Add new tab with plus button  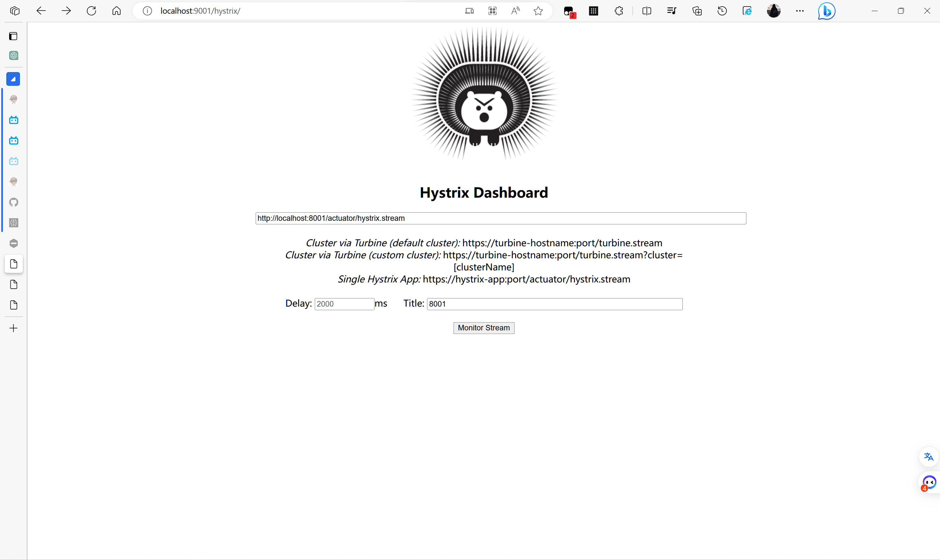(x=14, y=328)
